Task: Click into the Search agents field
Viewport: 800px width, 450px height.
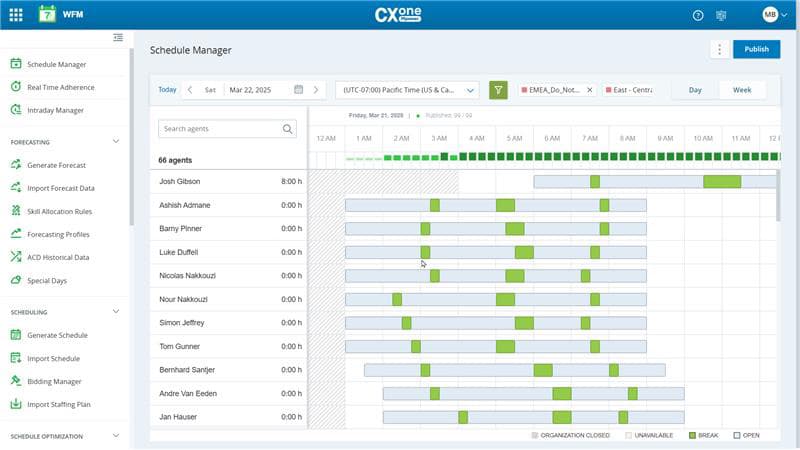Action: (220, 129)
